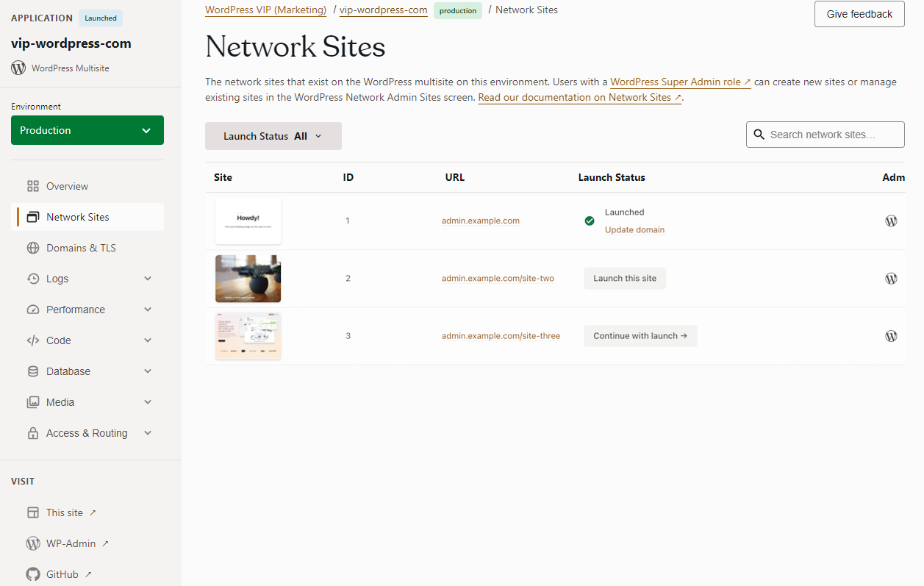Click the Howdy! site thumbnail
This screenshot has width=924, height=586.
[248, 221]
